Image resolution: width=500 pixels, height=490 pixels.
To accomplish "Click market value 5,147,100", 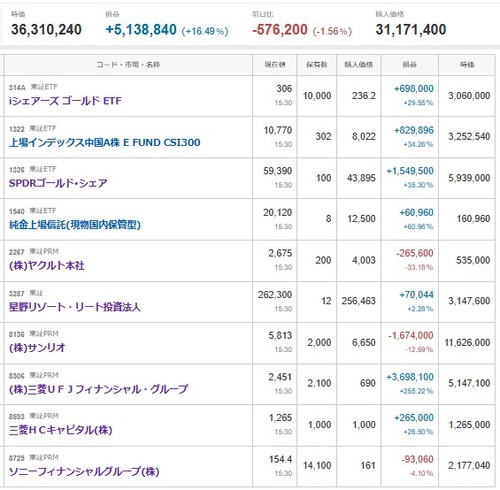I will 469,384.
